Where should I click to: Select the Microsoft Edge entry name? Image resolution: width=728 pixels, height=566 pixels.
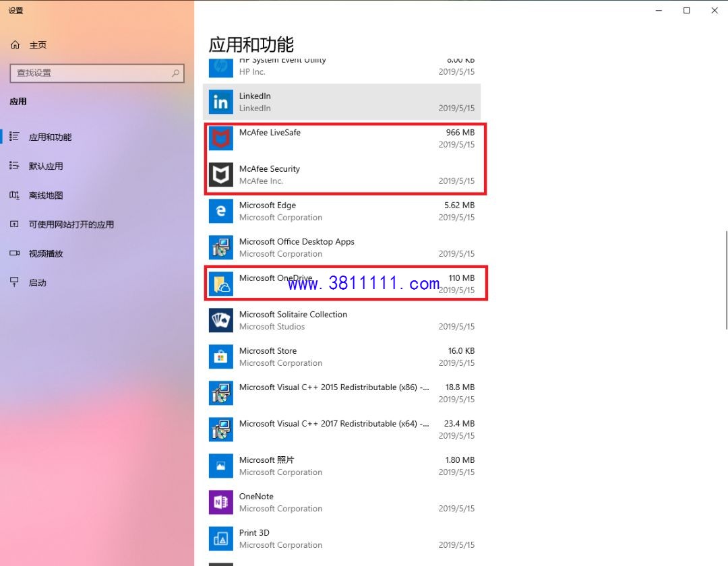pos(268,205)
